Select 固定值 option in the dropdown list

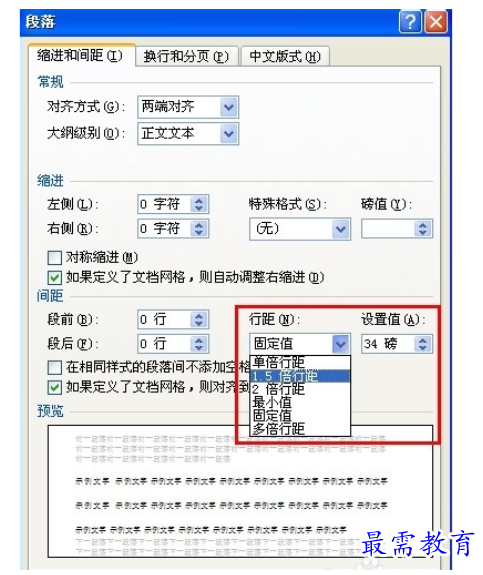(300, 415)
